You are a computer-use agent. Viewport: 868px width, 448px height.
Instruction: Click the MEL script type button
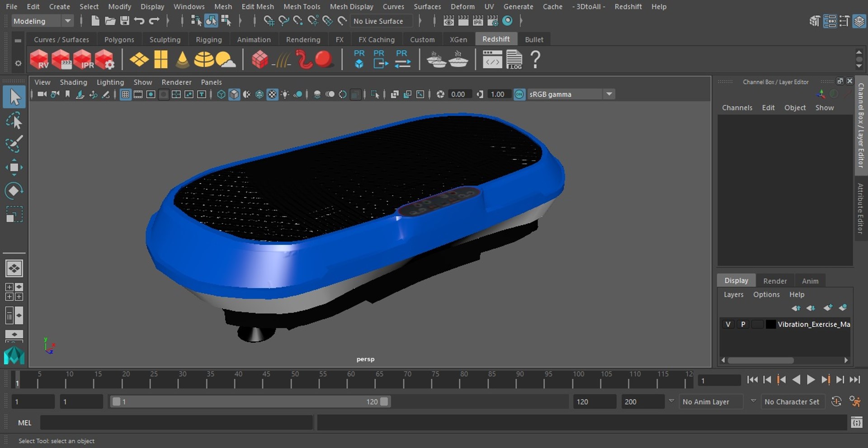pyautogui.click(x=24, y=423)
